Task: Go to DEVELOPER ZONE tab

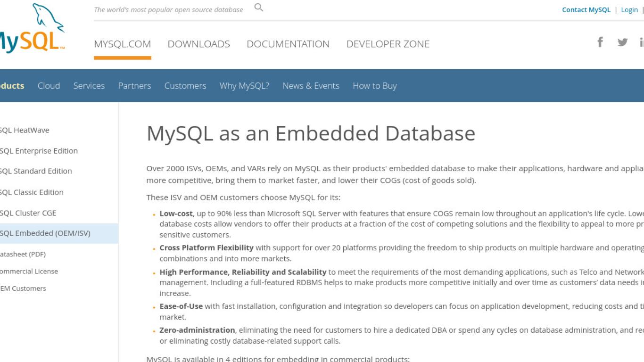Action: (x=388, y=44)
